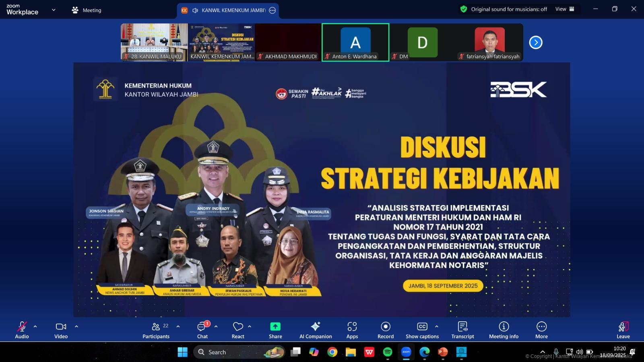Viewport: 644px width, 362px height.
Task: Open Meeting info
Action: [504, 330]
